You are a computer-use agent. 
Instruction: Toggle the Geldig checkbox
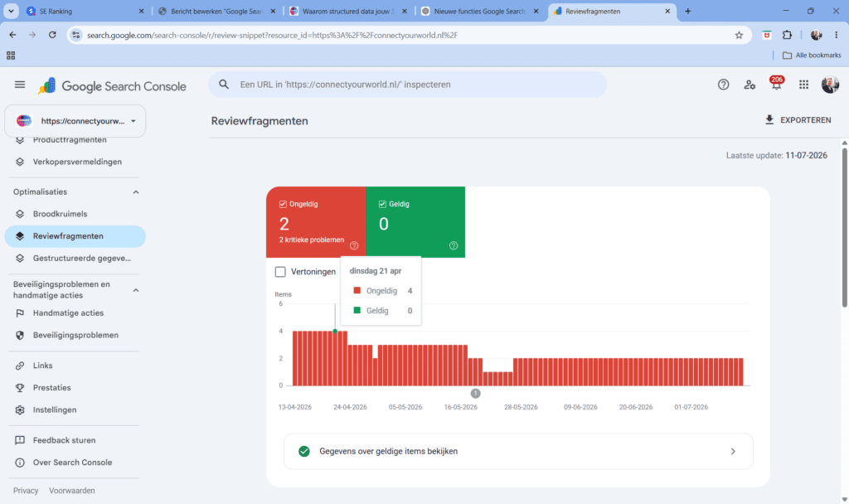point(382,204)
